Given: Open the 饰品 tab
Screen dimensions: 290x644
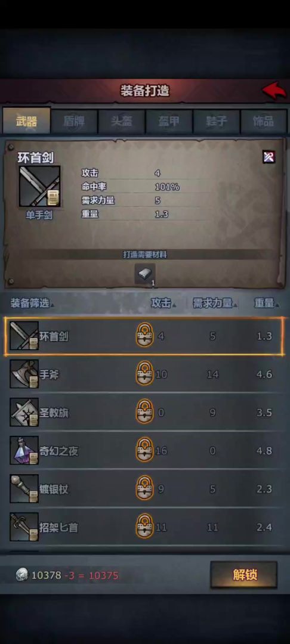Looking at the screenshot, I should tap(264, 122).
